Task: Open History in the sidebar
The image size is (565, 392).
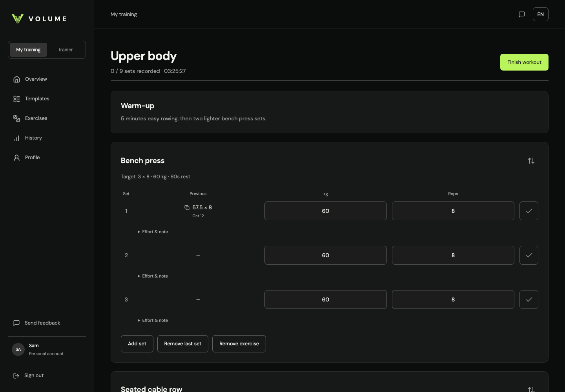Action: tap(47, 138)
